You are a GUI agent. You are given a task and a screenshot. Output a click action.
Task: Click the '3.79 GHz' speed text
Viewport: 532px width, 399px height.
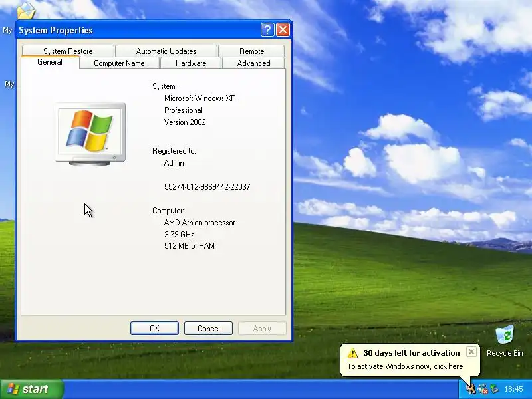point(180,235)
